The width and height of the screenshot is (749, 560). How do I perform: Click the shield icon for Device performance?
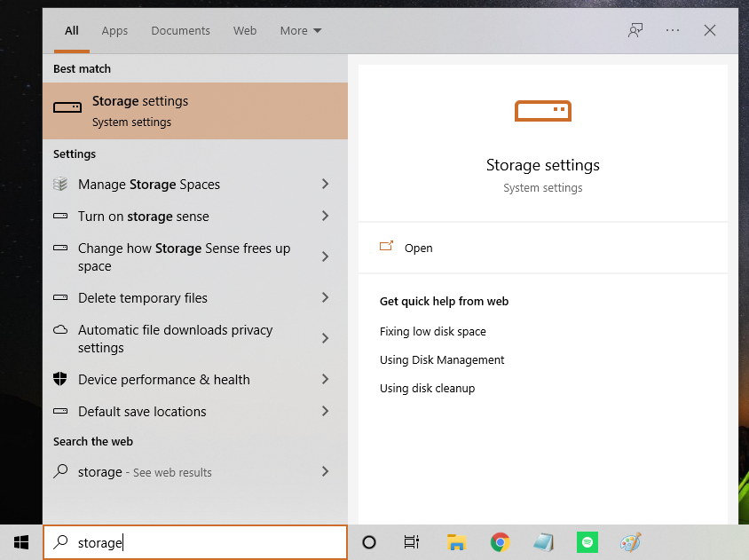point(60,379)
